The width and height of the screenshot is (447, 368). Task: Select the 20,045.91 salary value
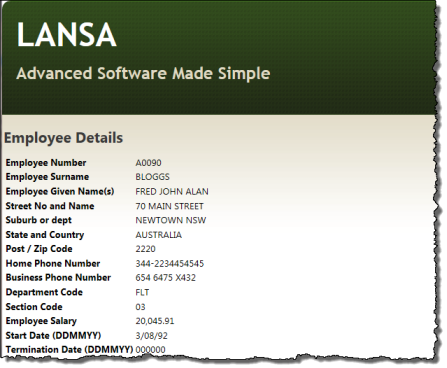click(x=155, y=321)
